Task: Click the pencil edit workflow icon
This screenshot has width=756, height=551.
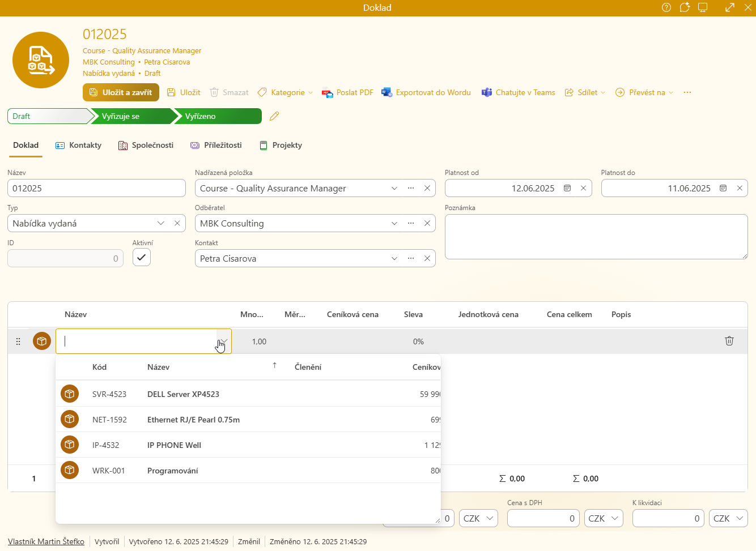Action: pos(274,116)
